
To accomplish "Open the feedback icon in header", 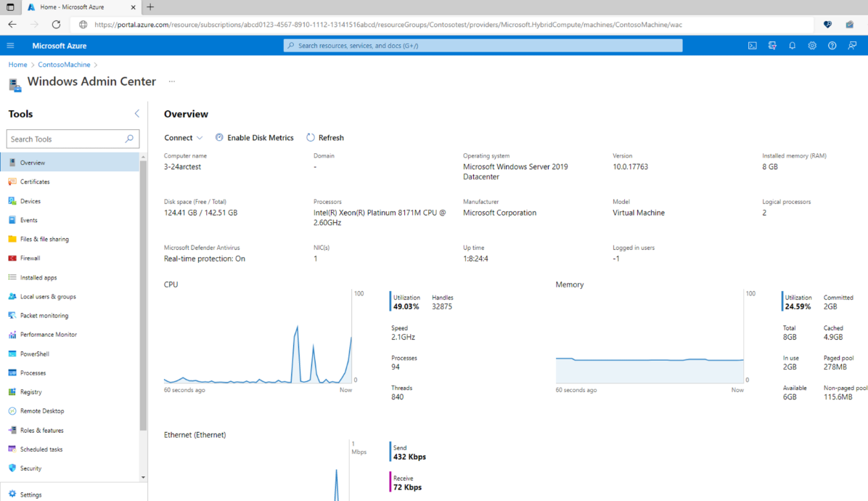I will tap(852, 46).
